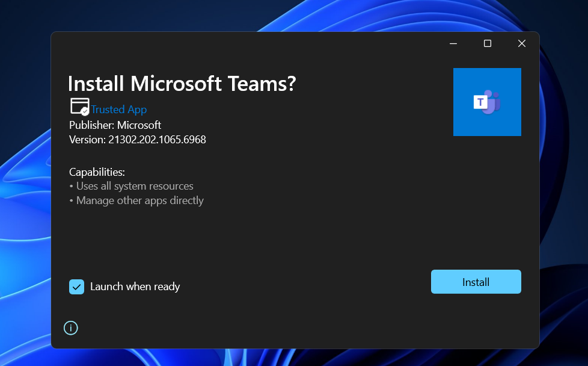Click the Version 21302.202.1065.6968 line
The height and width of the screenshot is (366, 588).
coord(138,140)
